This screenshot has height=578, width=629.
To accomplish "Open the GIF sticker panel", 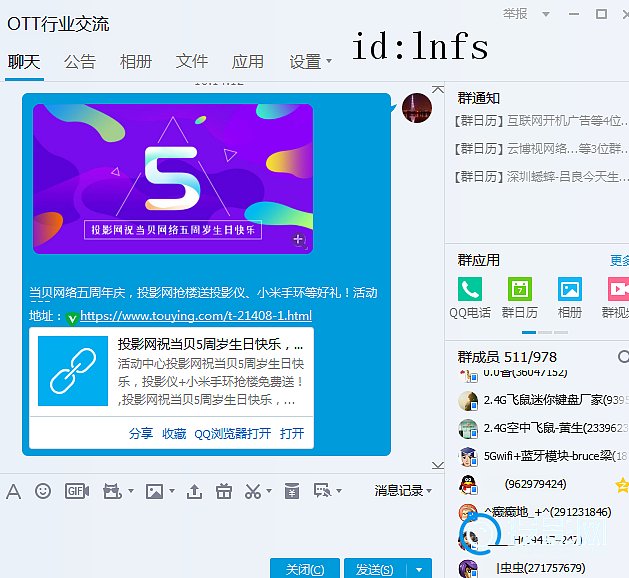I will pyautogui.click(x=77, y=491).
